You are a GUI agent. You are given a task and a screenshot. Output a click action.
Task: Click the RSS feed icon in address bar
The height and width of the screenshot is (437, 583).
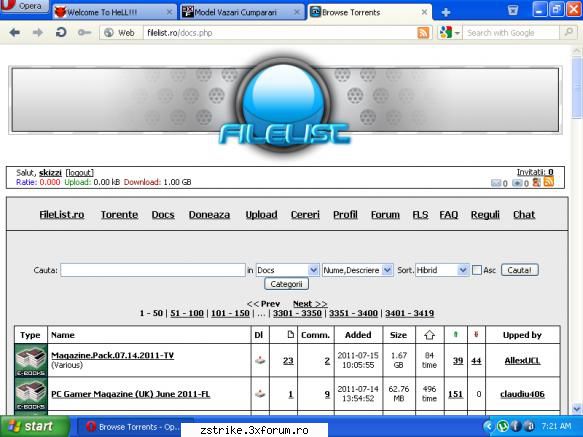point(423,33)
